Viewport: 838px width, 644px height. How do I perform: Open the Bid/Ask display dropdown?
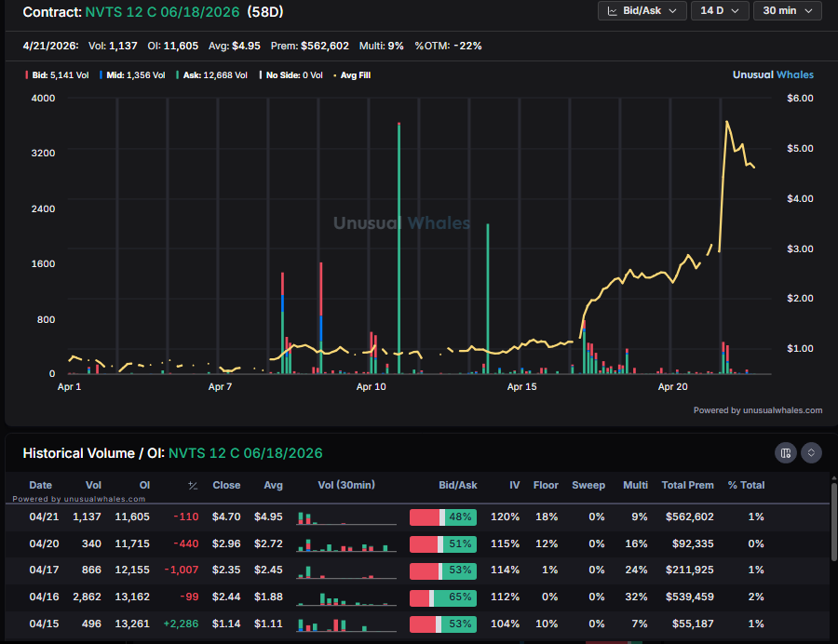coord(642,11)
